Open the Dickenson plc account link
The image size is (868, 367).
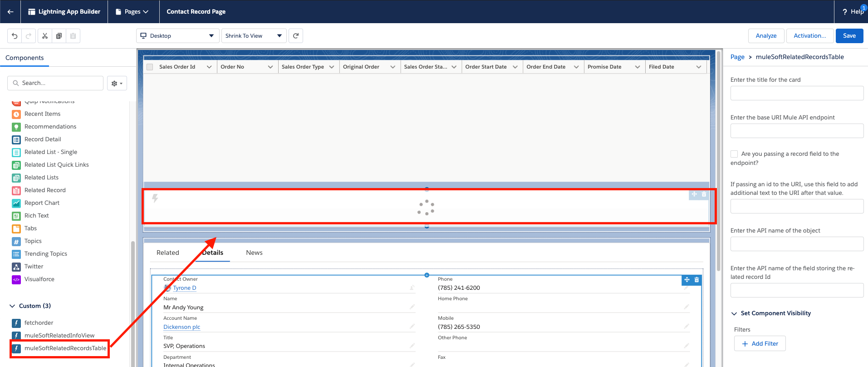coord(182,327)
